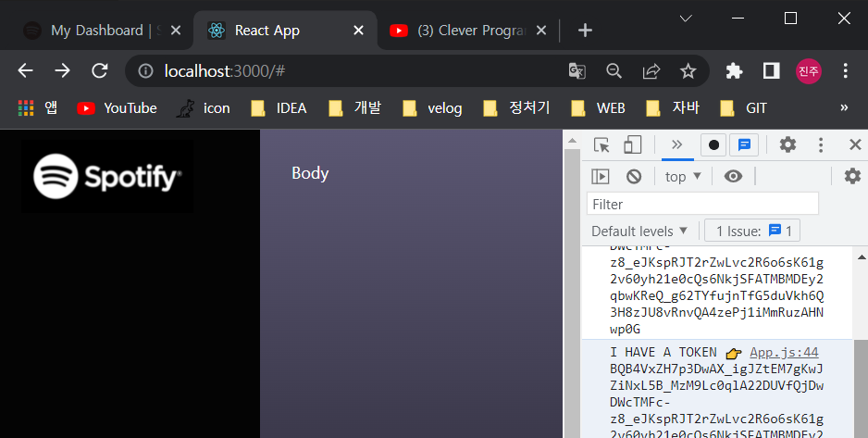Open the tab search dropdown arrow
868x438 pixels.
686,19
